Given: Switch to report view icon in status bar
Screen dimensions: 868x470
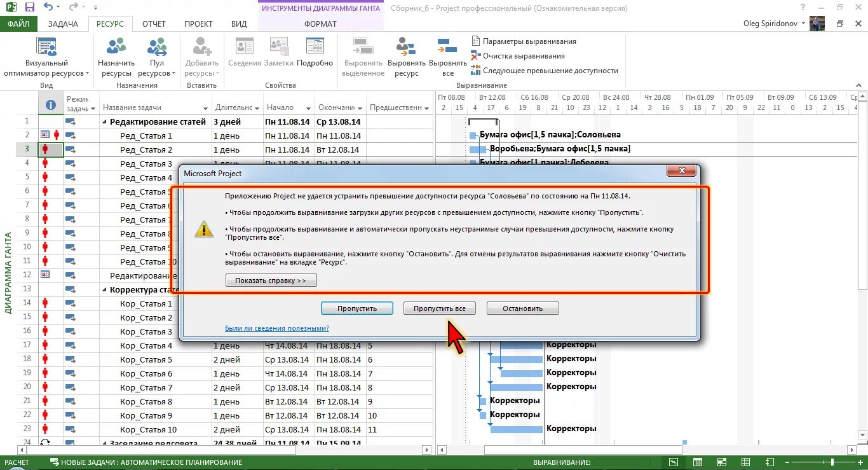Looking at the screenshot, I should [x=770, y=462].
